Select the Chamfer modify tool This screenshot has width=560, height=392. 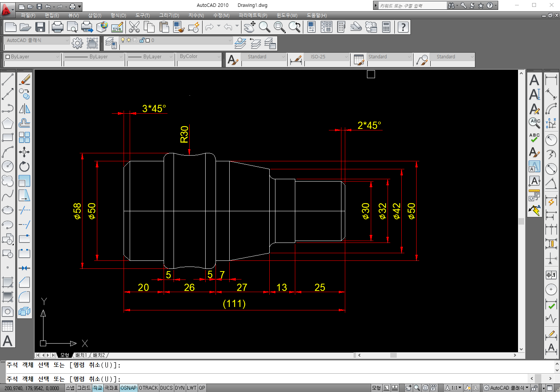click(x=24, y=283)
